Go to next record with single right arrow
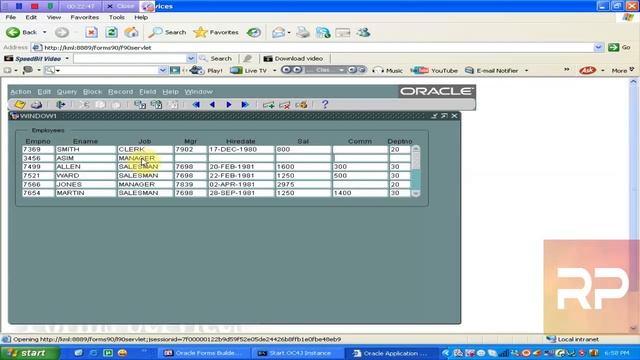Image resolution: width=640 pixels, height=360 pixels. [x=229, y=105]
